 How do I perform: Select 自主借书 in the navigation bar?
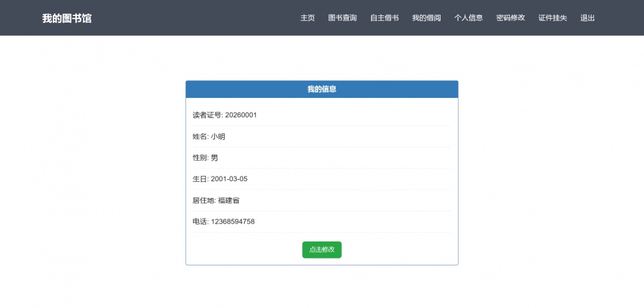coord(384,18)
